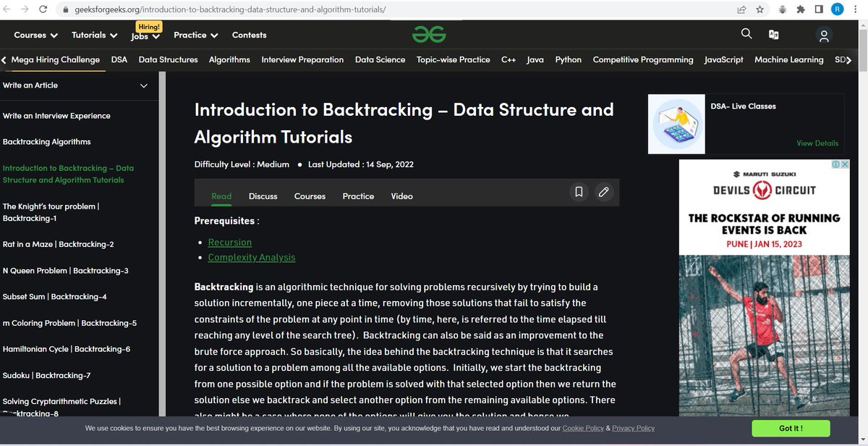The width and height of the screenshot is (868, 446).
Task: Open the Chrome profile avatar R
Action: point(838,9)
